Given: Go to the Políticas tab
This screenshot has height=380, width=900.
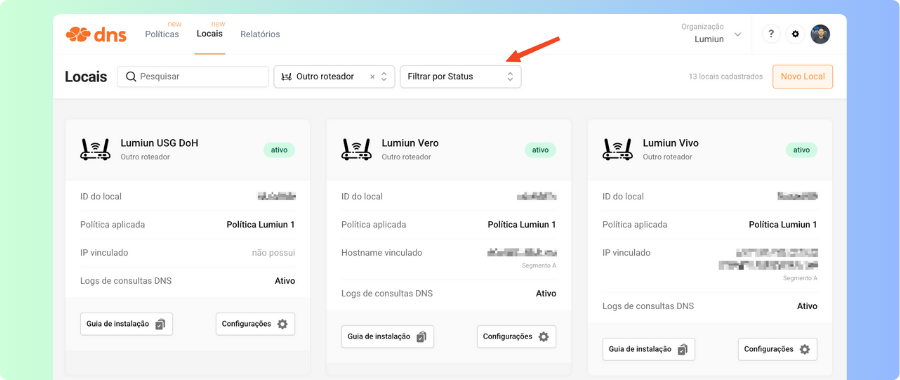Looking at the screenshot, I should 162,34.
